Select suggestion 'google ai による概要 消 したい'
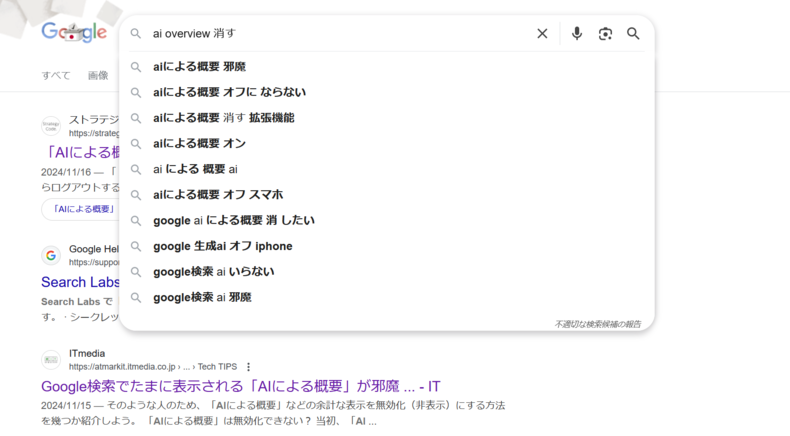 [x=387, y=220]
